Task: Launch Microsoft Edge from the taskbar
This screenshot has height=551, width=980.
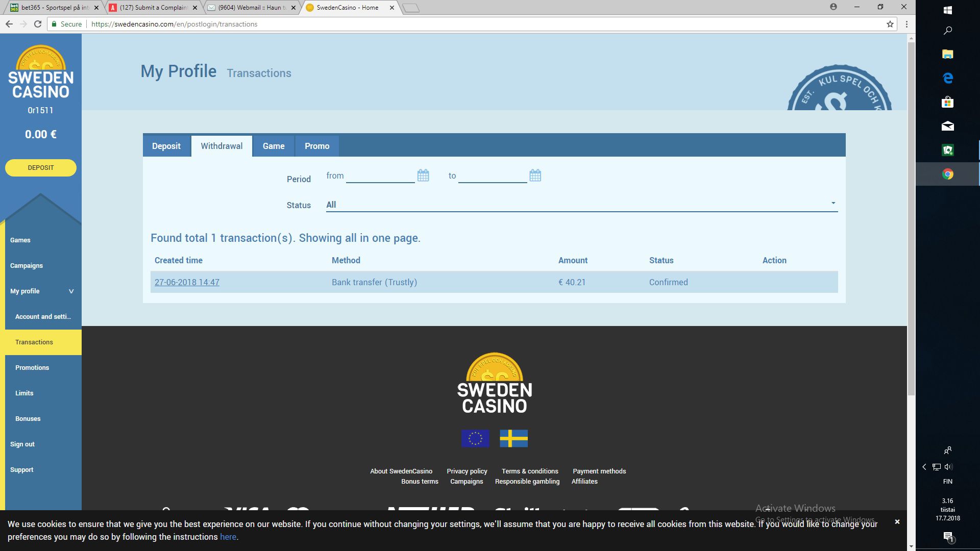Action: [x=948, y=78]
